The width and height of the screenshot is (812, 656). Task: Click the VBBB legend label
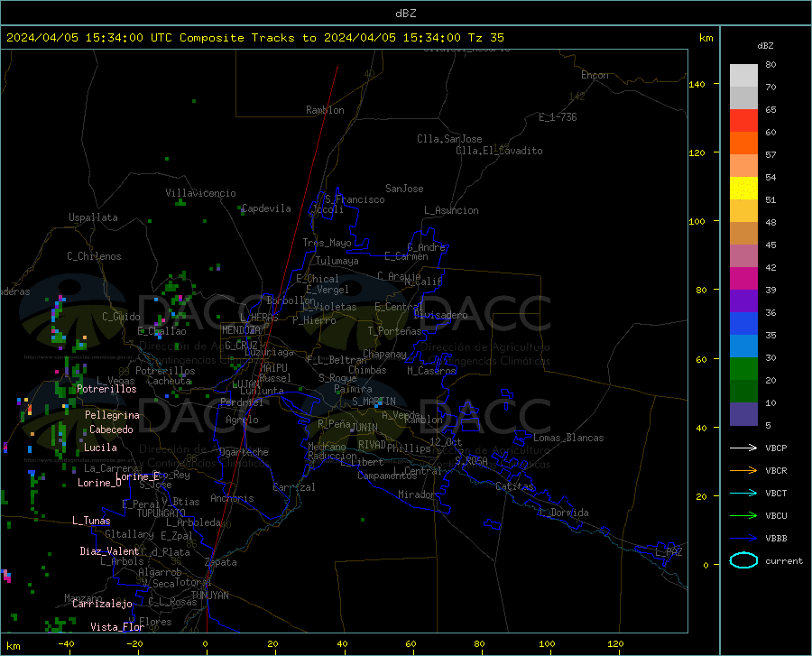pos(776,539)
